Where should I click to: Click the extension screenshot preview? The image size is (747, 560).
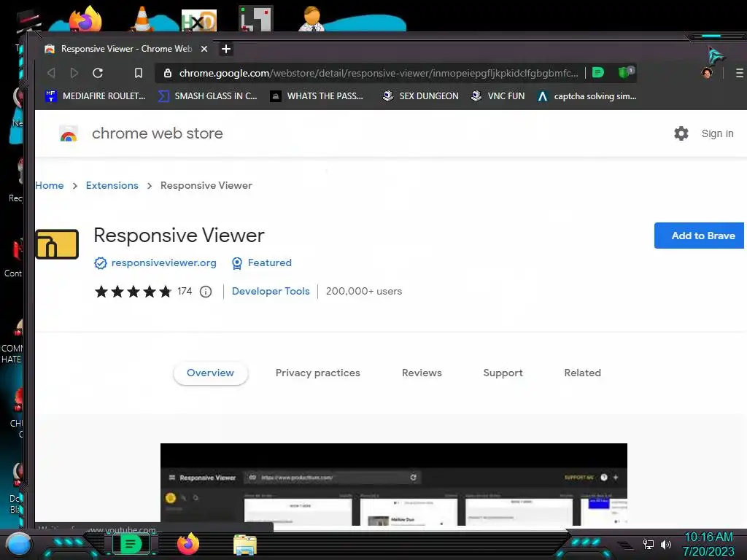coord(393,484)
